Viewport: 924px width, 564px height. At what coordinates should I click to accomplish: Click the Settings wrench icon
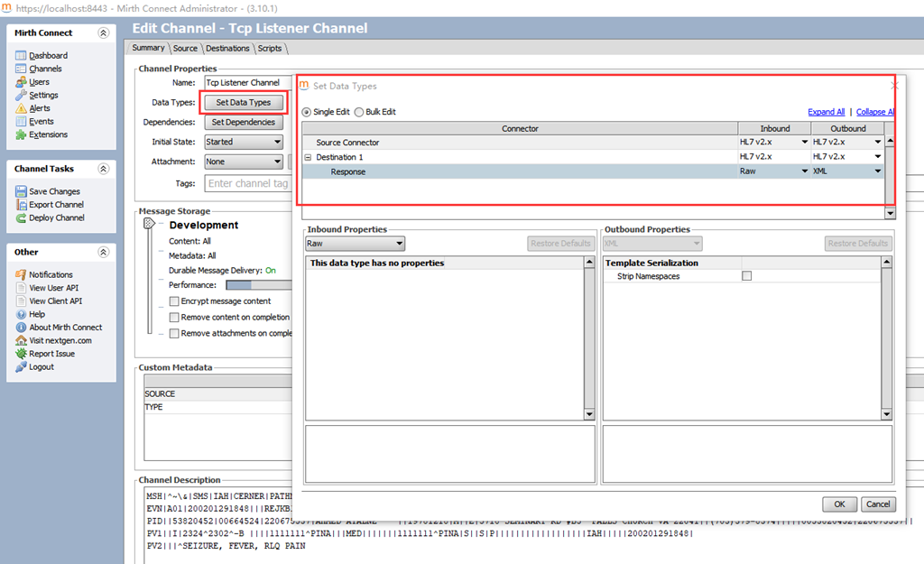tap(21, 95)
